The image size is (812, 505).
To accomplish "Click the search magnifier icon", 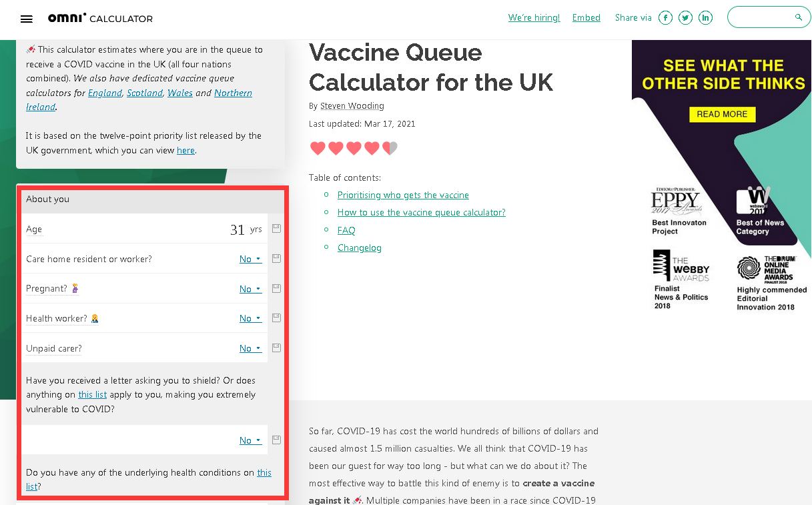I will coord(799,17).
